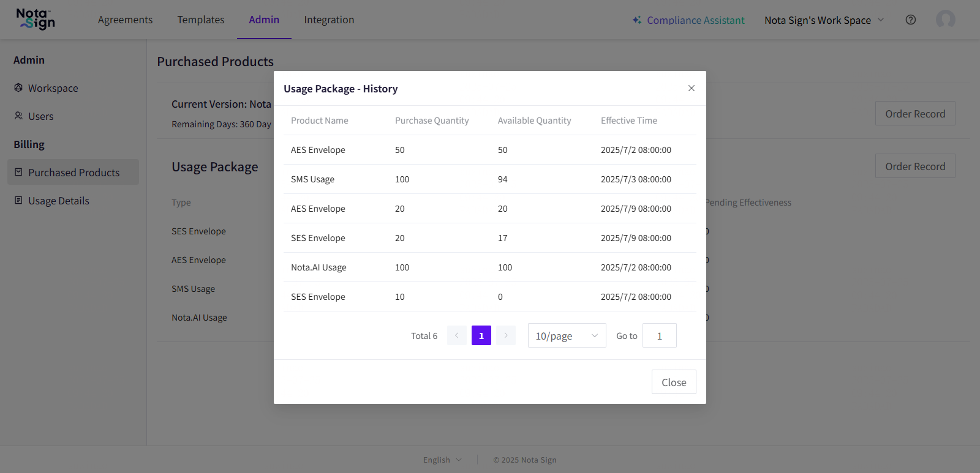Click the Nota Sign logo

coord(36,20)
